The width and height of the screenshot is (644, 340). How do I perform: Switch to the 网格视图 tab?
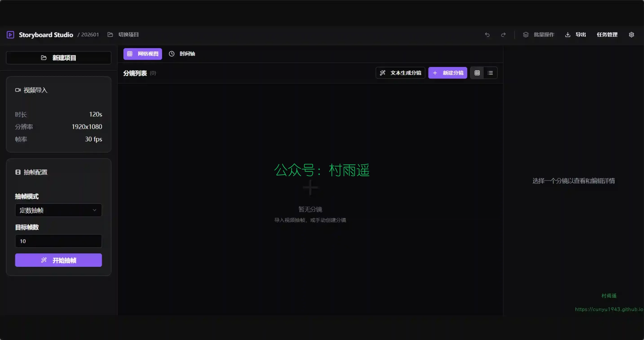[142, 54]
